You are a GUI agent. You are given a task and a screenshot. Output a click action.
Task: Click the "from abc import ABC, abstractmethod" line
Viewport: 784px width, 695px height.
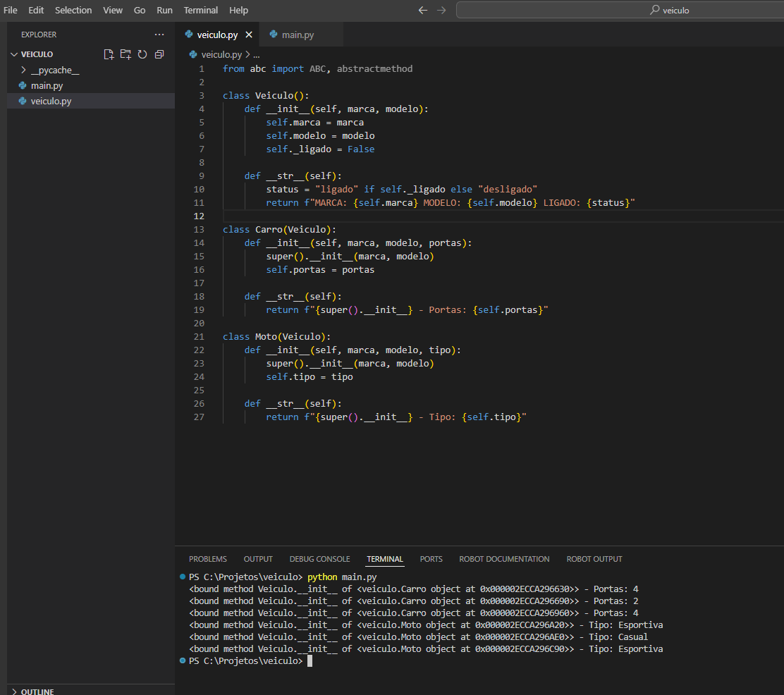(317, 68)
